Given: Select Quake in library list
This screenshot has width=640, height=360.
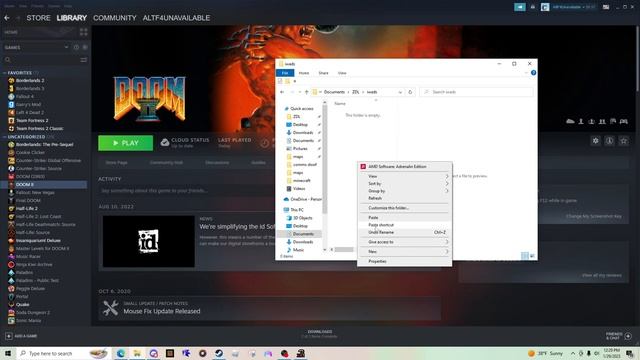Looking at the screenshot, I should [x=22, y=304].
